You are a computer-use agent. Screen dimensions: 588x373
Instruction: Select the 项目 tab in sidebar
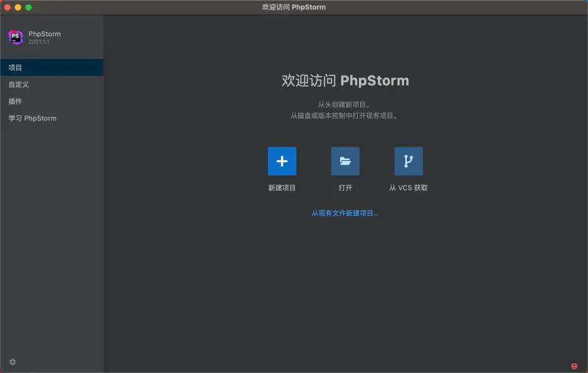pyautogui.click(x=52, y=67)
